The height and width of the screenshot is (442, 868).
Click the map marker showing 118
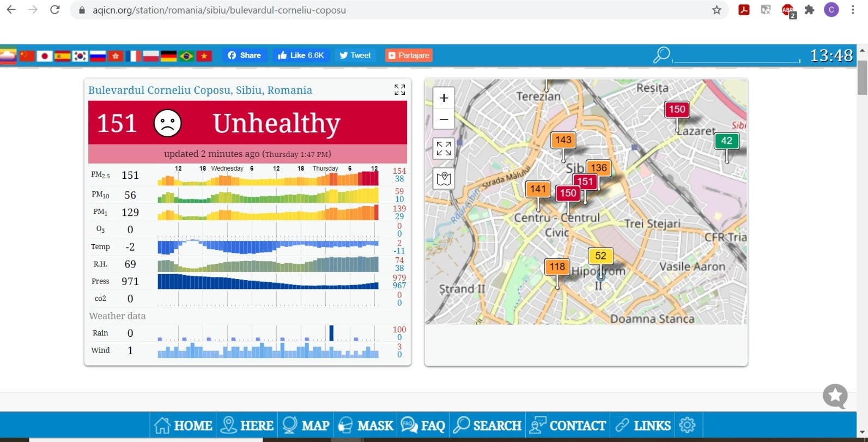(557, 267)
